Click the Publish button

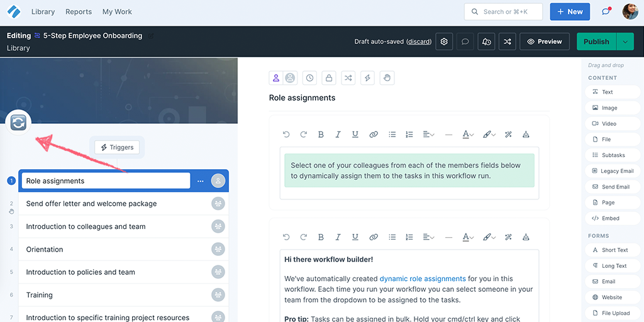[x=596, y=42]
